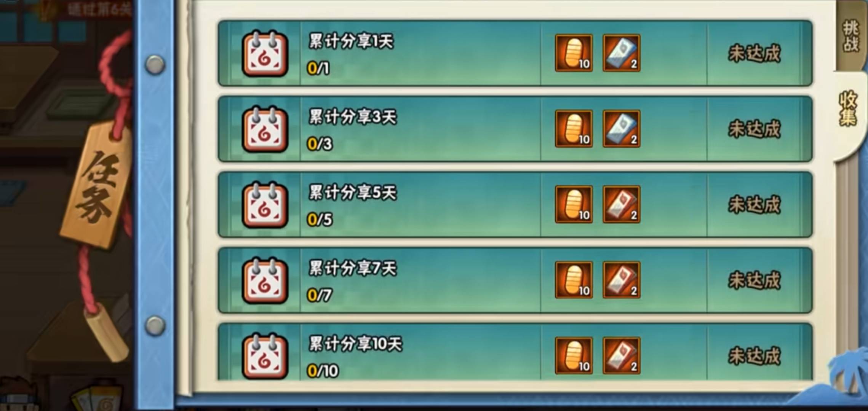View blue ticket reward for 累计分享1天
The image size is (868, 411).
click(x=622, y=53)
